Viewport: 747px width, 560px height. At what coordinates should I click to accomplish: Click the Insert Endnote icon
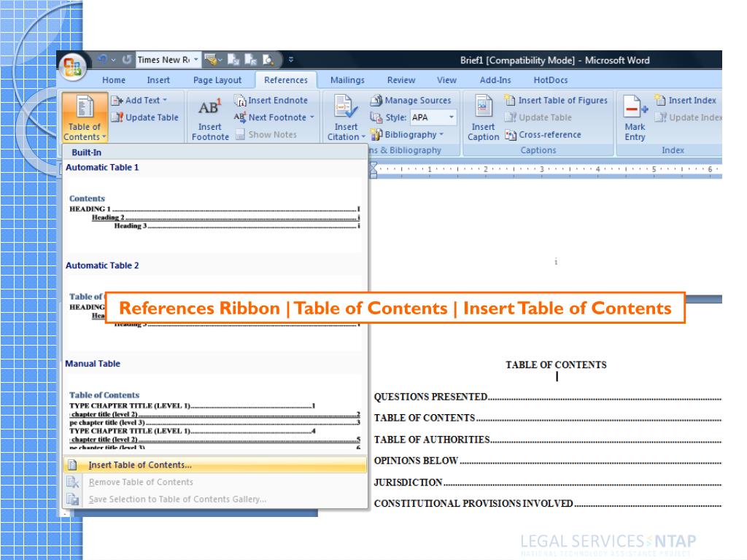tap(239, 100)
